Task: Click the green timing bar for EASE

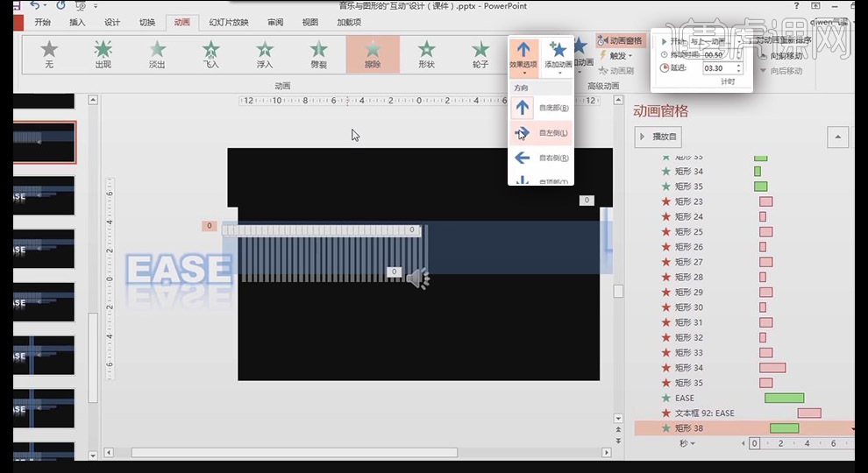Action: pos(783,398)
